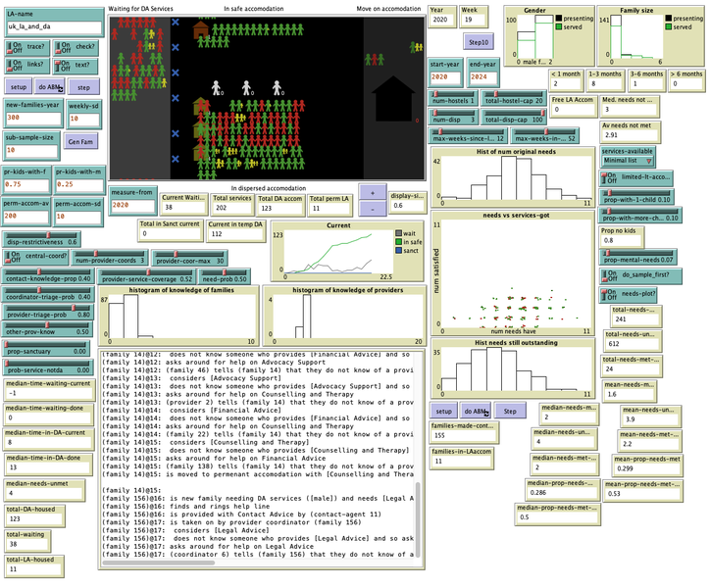
Task: Adjust the need-prob slider
Action: pos(225,276)
